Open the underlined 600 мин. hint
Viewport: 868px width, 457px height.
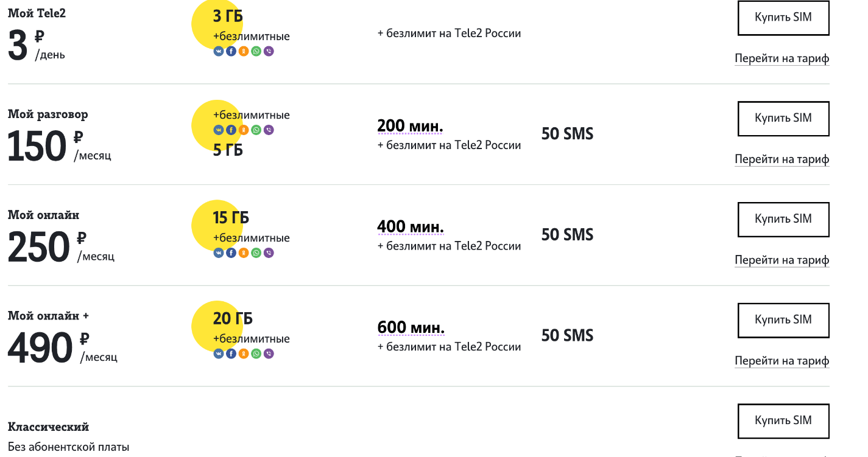point(411,327)
